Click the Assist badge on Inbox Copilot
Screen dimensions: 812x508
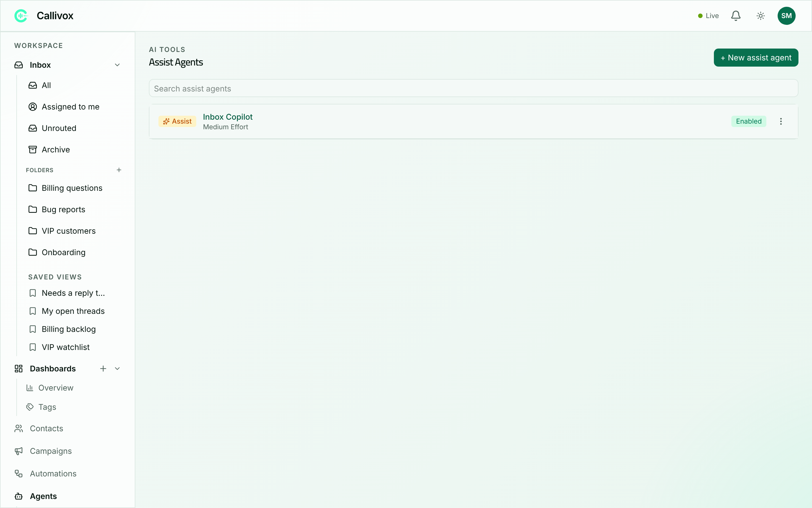177,121
